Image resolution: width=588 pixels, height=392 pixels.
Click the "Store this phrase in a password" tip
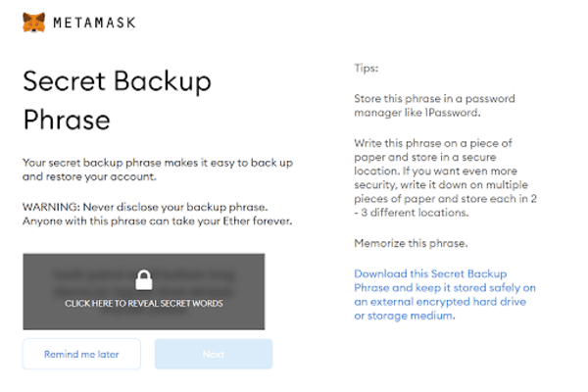click(x=433, y=99)
